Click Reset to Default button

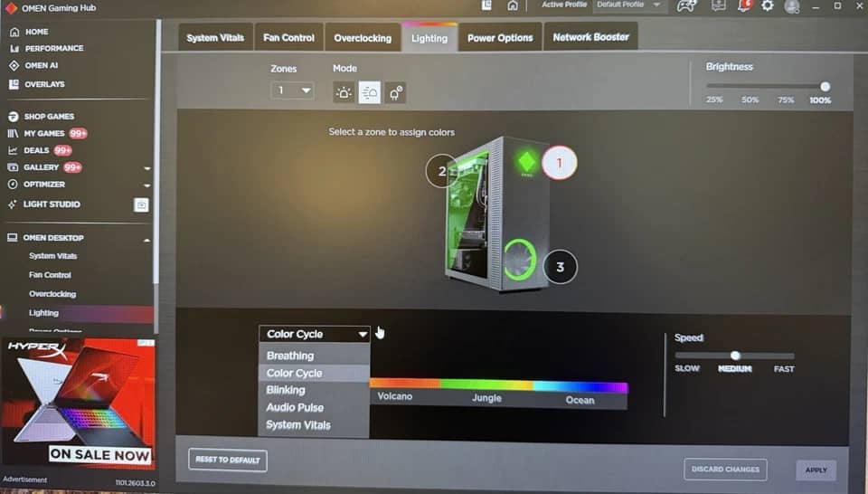(228, 460)
